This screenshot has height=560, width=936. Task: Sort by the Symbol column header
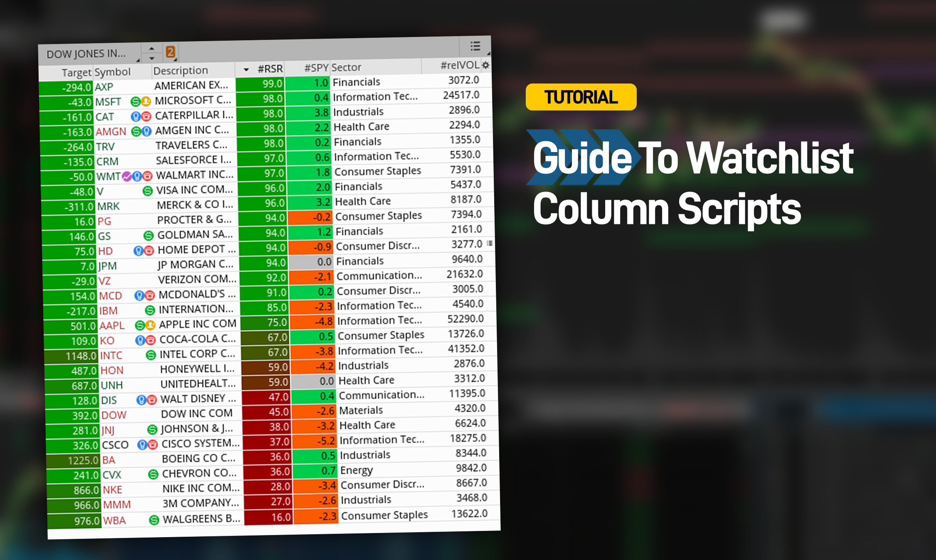click(x=113, y=72)
